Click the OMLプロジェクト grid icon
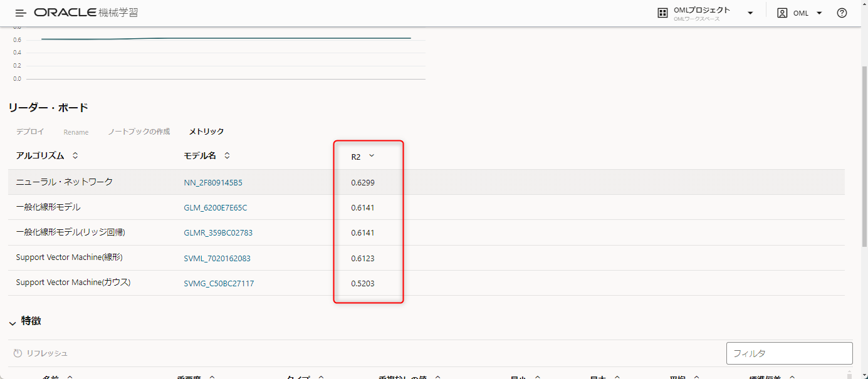Screen dimensions: 868x379 coord(662,13)
